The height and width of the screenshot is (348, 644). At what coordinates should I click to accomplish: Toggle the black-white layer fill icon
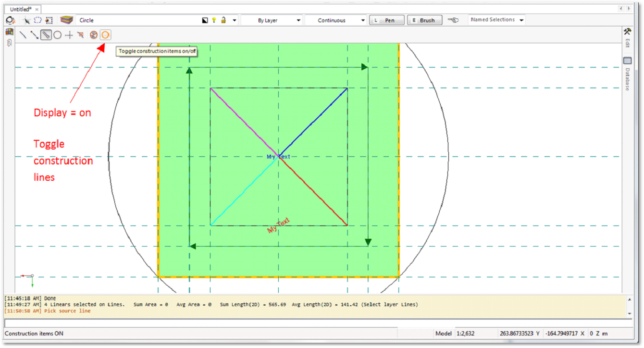click(205, 20)
